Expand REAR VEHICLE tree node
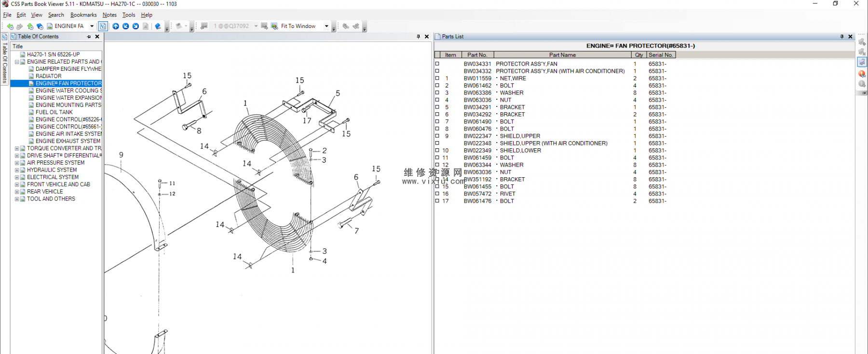The height and width of the screenshot is (354, 868). coord(17,192)
